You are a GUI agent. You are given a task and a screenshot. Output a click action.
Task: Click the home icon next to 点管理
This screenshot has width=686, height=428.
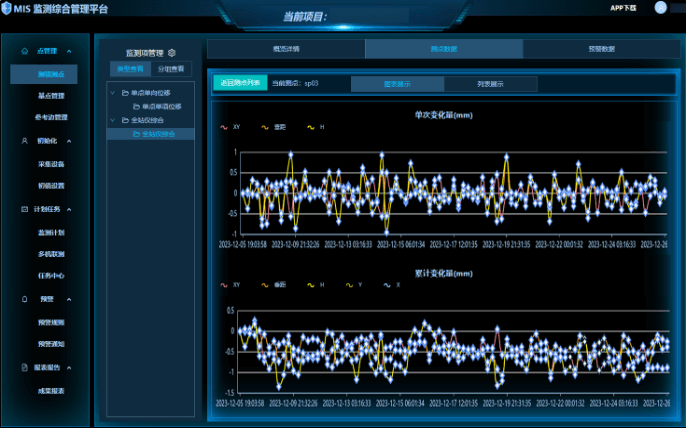pyautogui.click(x=24, y=50)
